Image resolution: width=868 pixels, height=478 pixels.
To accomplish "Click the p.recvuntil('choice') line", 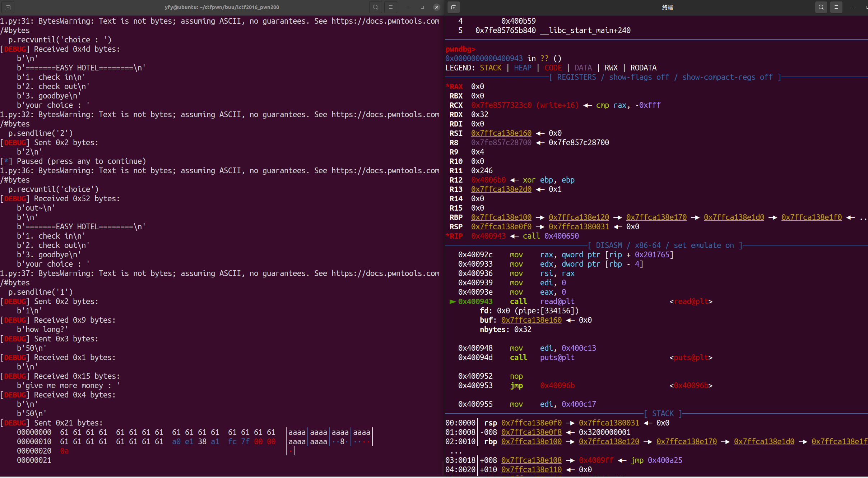I will 53,189.
